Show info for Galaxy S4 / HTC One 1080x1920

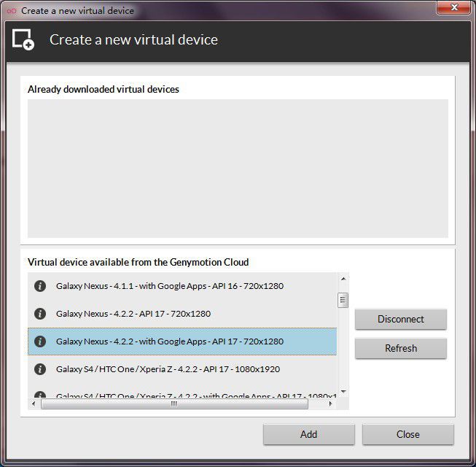40,369
